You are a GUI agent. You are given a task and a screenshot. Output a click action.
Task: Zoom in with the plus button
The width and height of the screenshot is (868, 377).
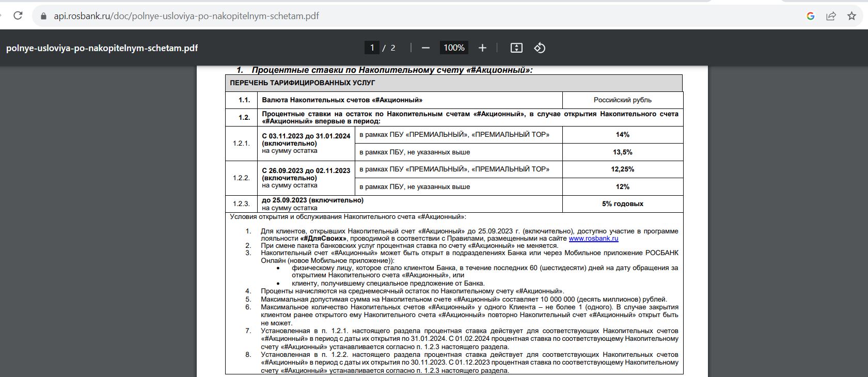(x=482, y=48)
